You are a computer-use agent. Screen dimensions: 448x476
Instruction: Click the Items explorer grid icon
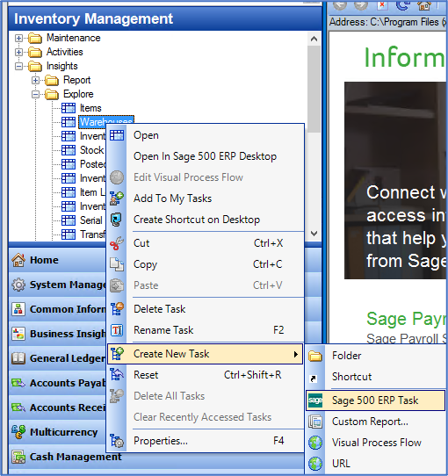pos(69,108)
